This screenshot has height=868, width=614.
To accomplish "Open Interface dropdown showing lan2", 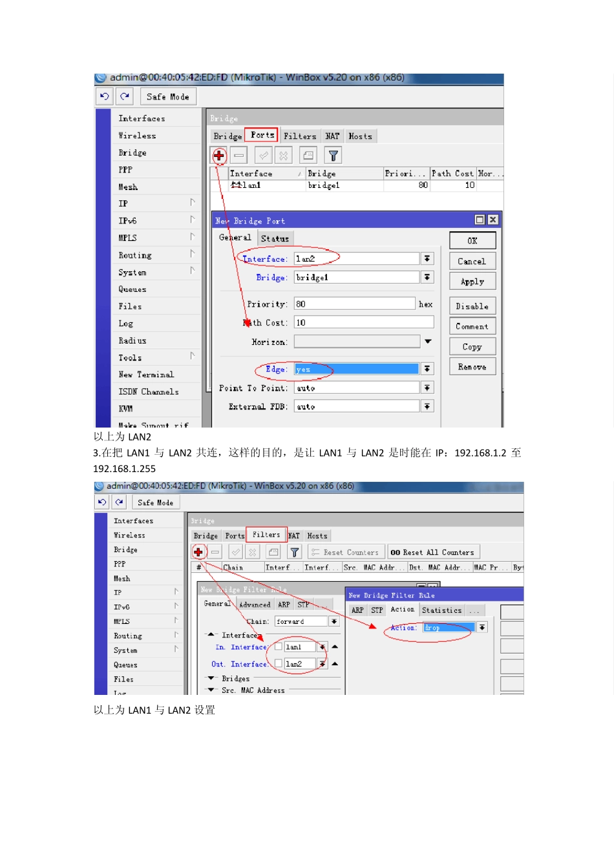I will [x=427, y=258].
